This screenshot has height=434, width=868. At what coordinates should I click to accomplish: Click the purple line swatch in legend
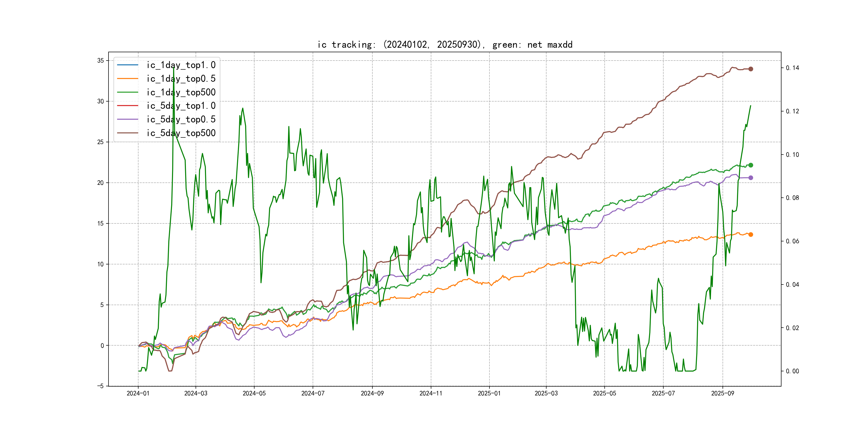[x=127, y=119]
